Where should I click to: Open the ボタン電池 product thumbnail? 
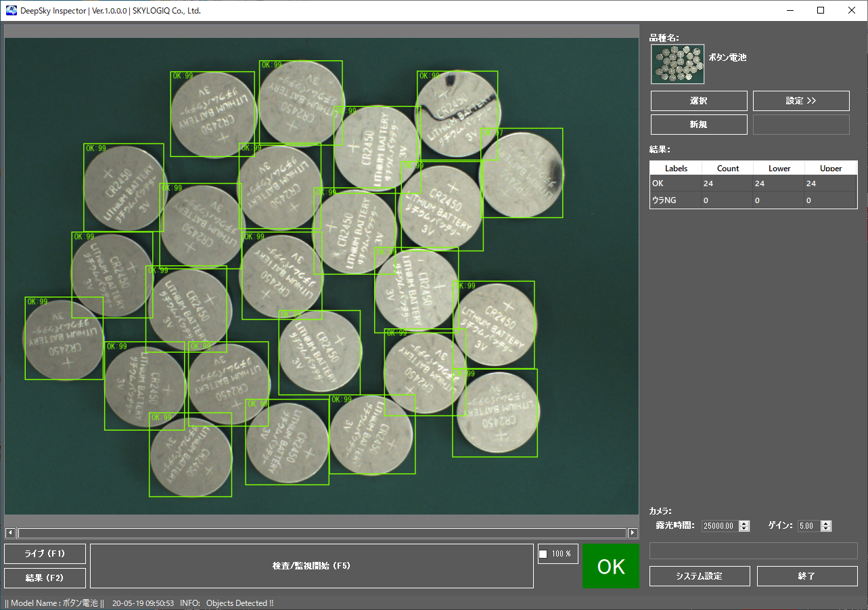pyautogui.click(x=677, y=64)
